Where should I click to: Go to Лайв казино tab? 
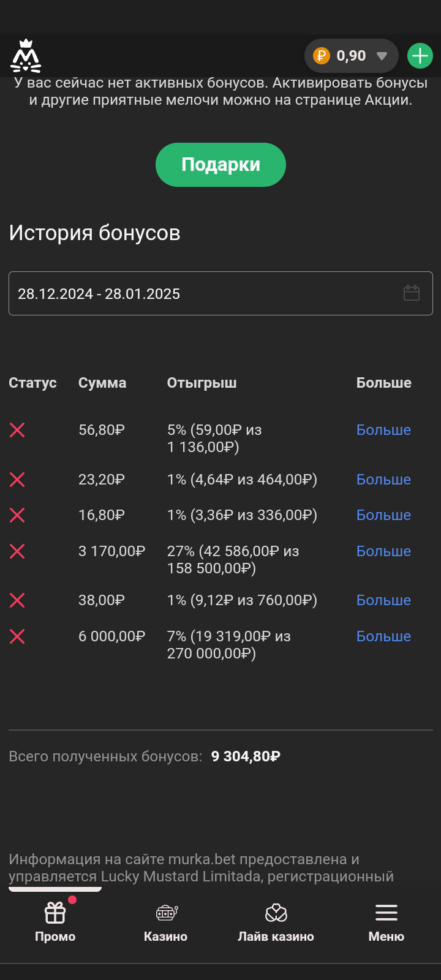click(x=276, y=922)
